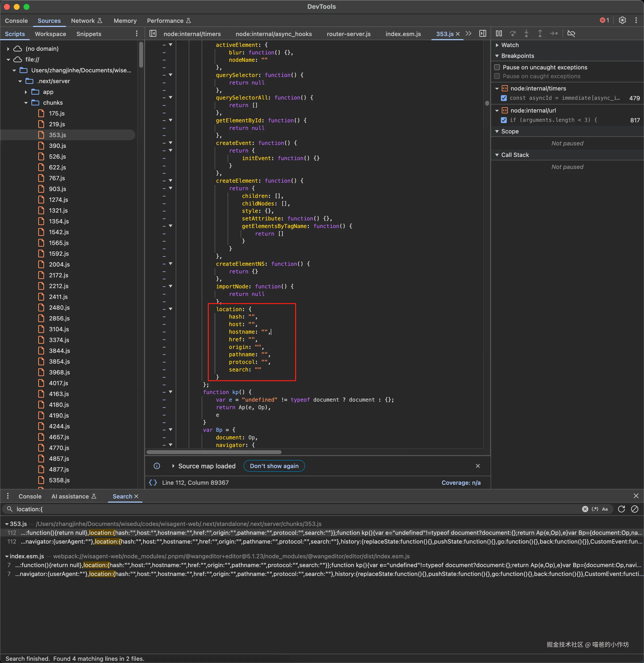Open the Workspace tab

click(x=50, y=34)
